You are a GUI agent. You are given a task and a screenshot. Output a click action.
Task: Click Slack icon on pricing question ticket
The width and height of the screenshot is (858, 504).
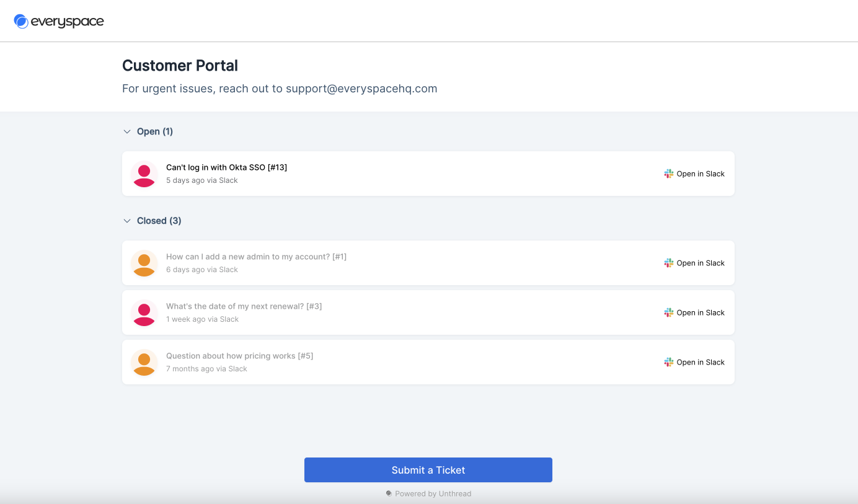tap(668, 363)
